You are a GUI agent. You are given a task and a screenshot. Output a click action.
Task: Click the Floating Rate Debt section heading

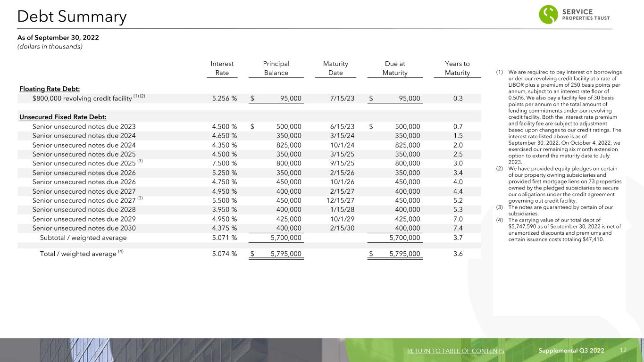[49, 89]
